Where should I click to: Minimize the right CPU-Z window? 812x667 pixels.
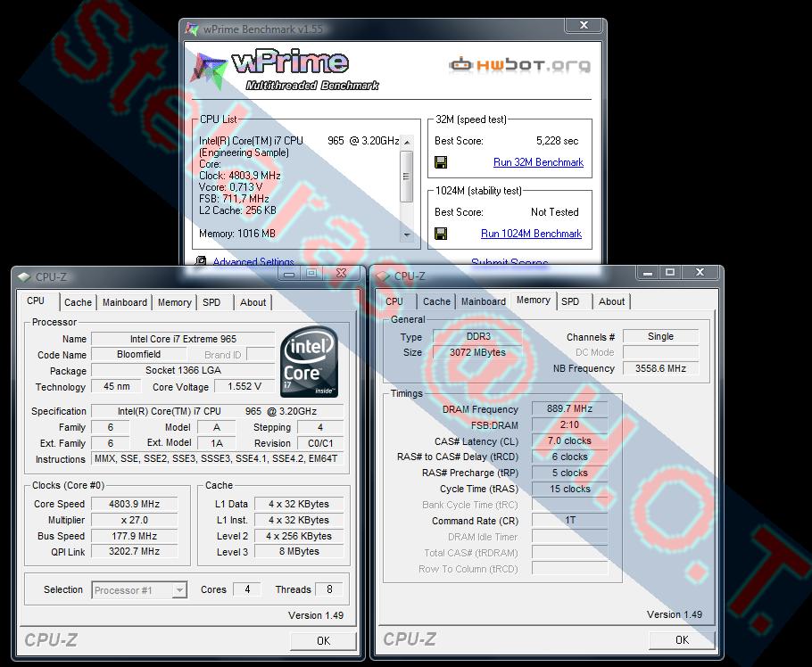click(647, 272)
